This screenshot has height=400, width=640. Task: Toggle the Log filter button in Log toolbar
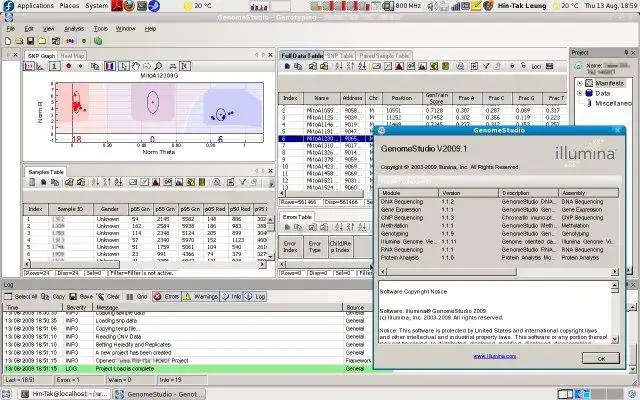255,297
